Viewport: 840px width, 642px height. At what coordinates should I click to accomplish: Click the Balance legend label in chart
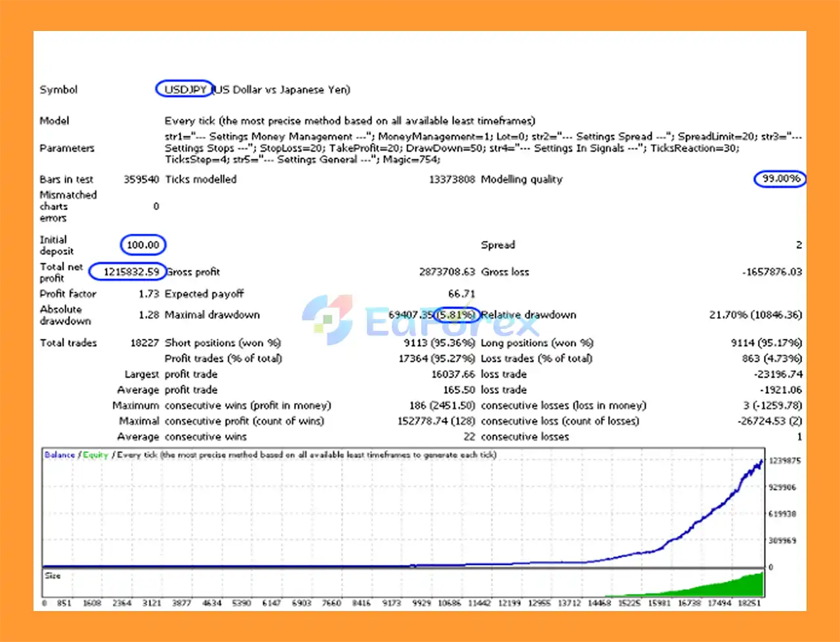pyautogui.click(x=60, y=454)
